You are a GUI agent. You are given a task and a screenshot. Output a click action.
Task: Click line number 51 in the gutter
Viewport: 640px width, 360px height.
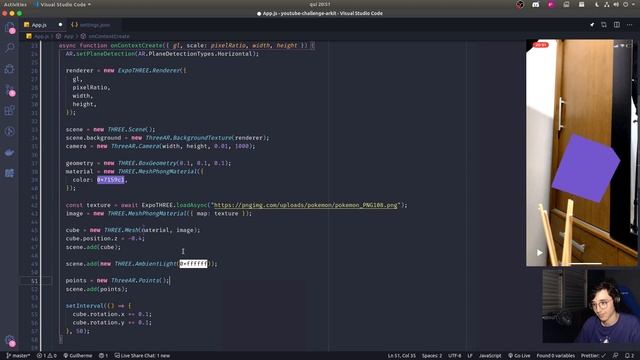tap(34, 281)
